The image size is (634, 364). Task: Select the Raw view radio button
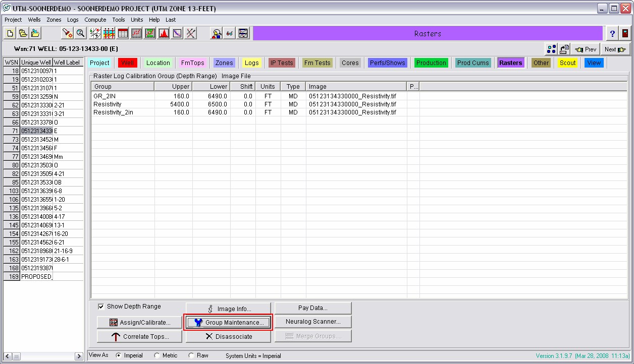tap(191, 355)
